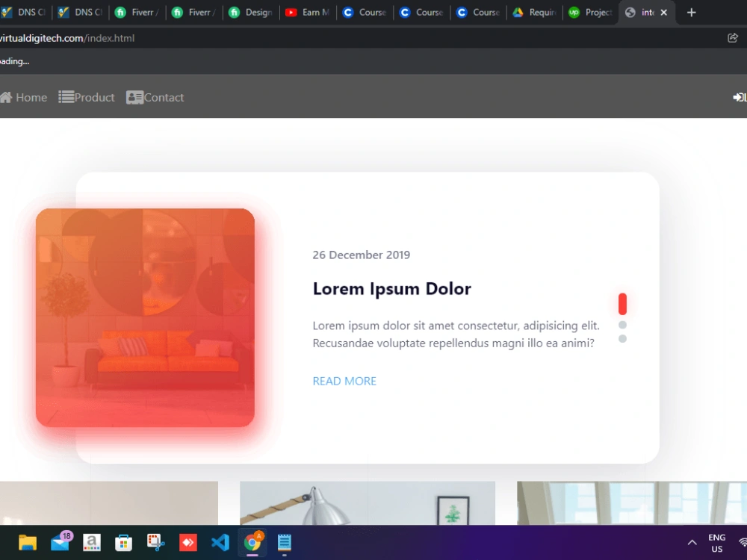
Task: Click the share page icon in address bar
Action: click(733, 38)
